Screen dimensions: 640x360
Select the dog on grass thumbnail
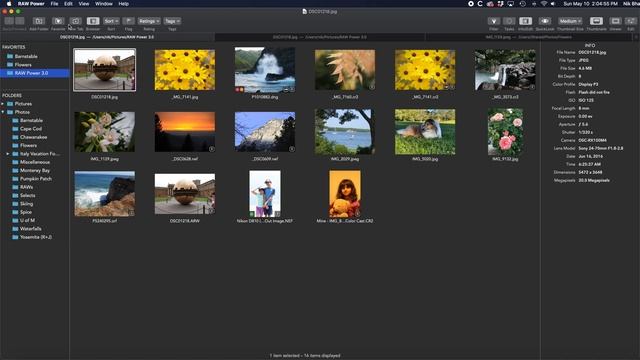click(425, 132)
